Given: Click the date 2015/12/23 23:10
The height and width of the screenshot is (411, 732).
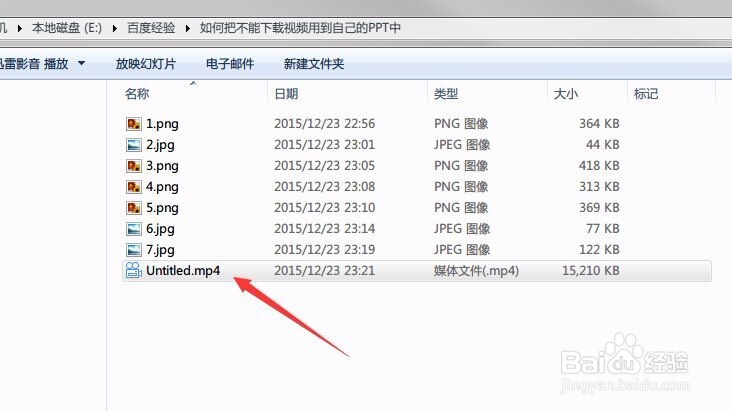Looking at the screenshot, I should (324, 208).
